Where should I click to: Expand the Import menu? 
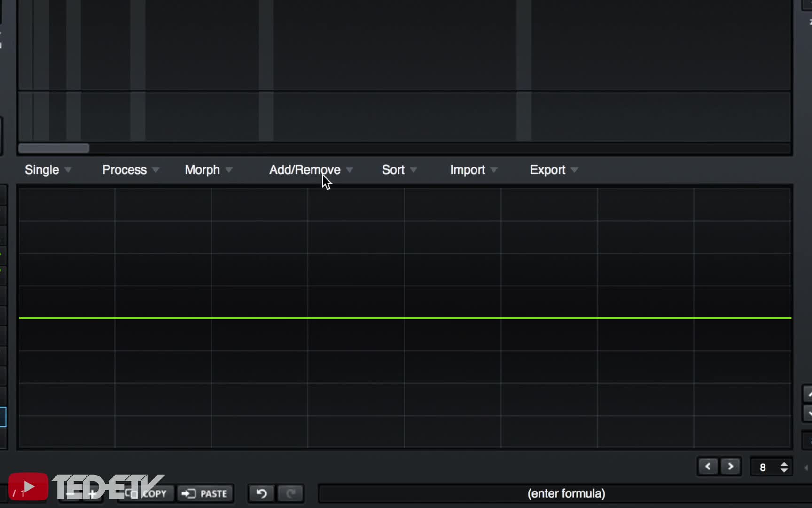(x=473, y=170)
